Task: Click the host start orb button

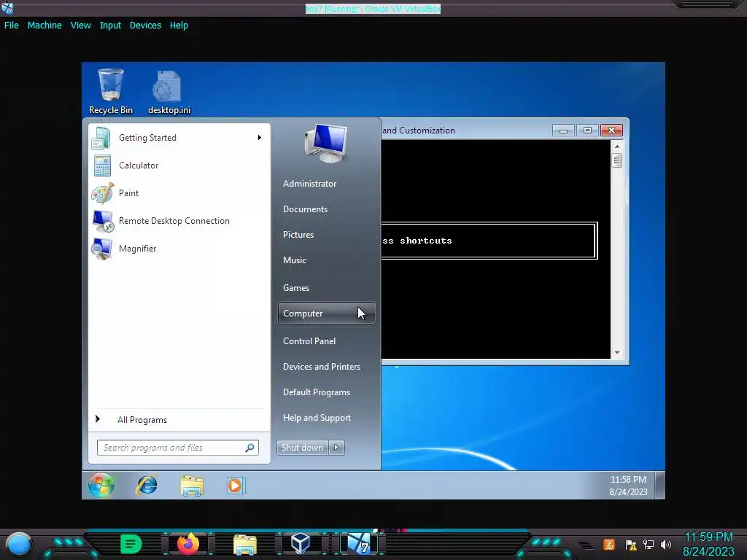Action: point(18,545)
